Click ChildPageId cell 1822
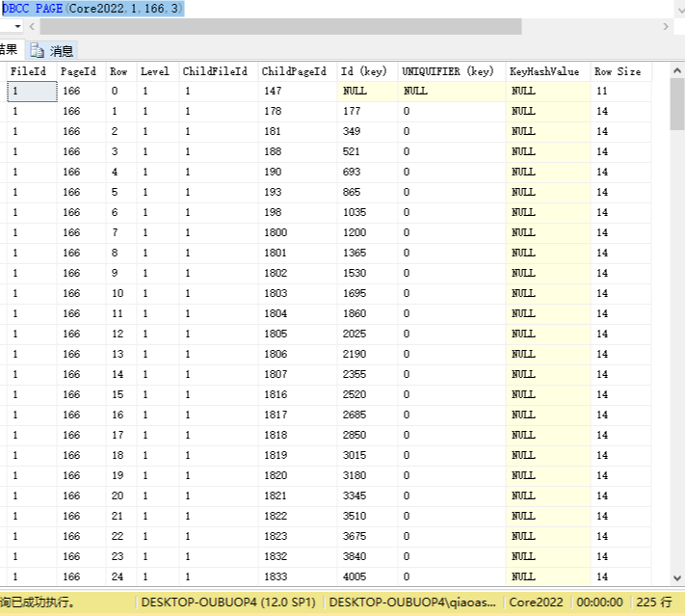 [298, 517]
